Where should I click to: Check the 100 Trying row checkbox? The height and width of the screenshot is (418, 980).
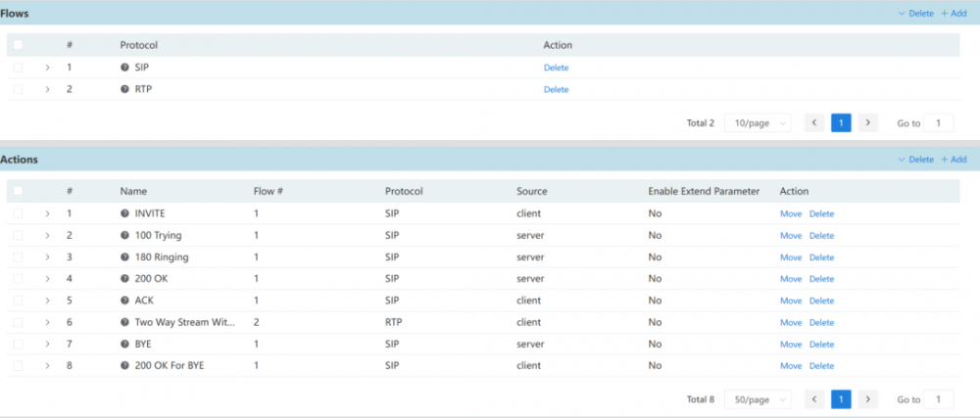coord(18,235)
